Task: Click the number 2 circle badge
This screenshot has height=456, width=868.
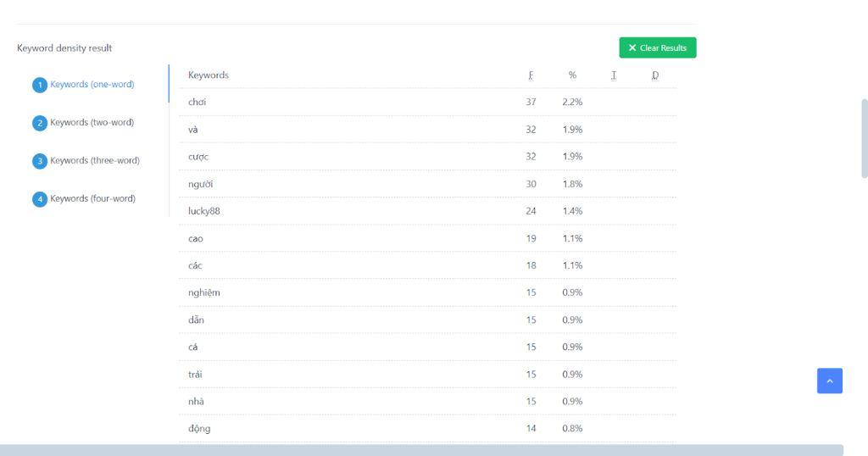Action: (39, 123)
